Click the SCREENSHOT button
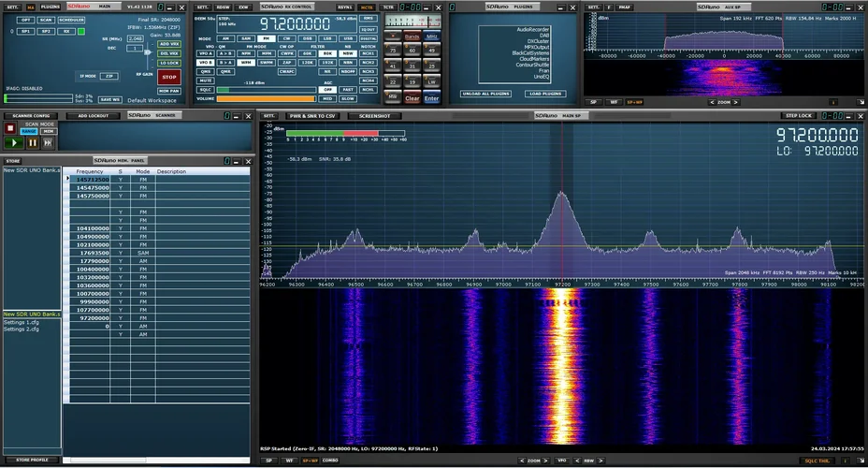The image size is (868, 468). coord(375,116)
